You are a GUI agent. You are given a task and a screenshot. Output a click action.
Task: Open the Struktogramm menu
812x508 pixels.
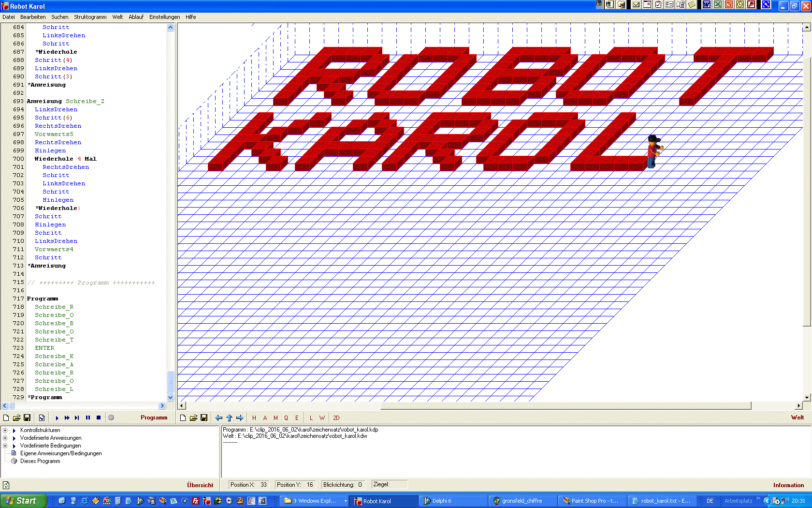pyautogui.click(x=90, y=17)
